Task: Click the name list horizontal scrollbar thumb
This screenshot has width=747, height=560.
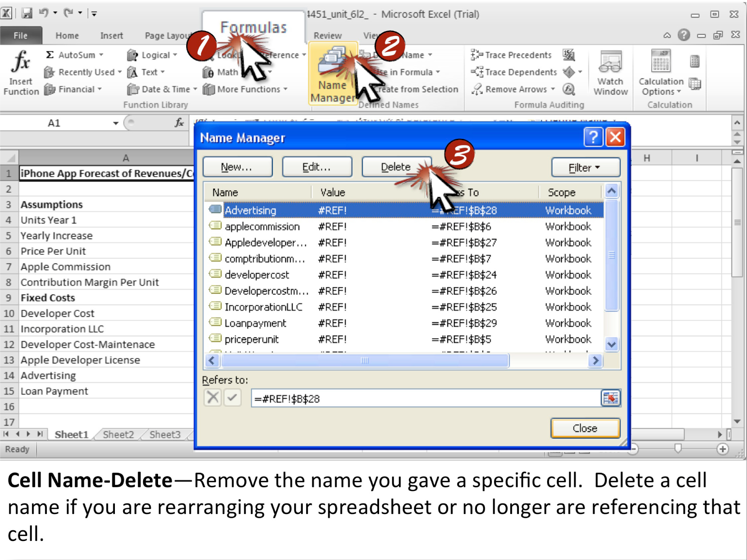Action: (x=365, y=361)
